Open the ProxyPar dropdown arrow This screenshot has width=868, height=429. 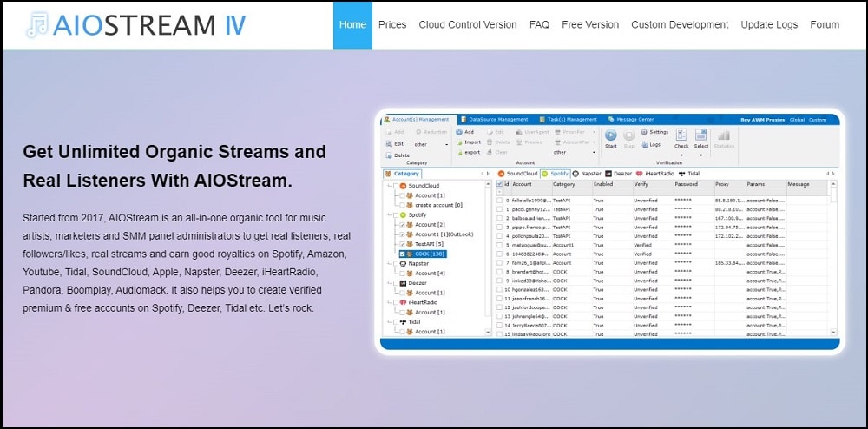click(x=594, y=132)
